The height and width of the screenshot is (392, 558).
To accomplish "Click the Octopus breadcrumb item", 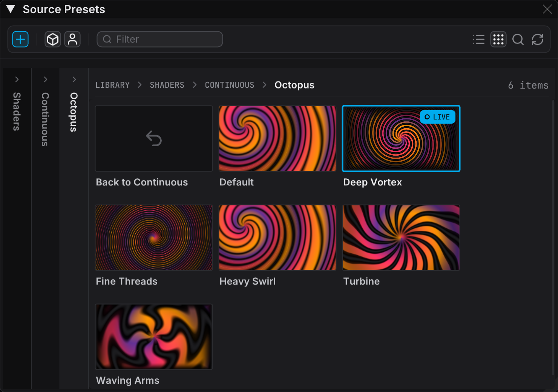I will pyautogui.click(x=294, y=85).
